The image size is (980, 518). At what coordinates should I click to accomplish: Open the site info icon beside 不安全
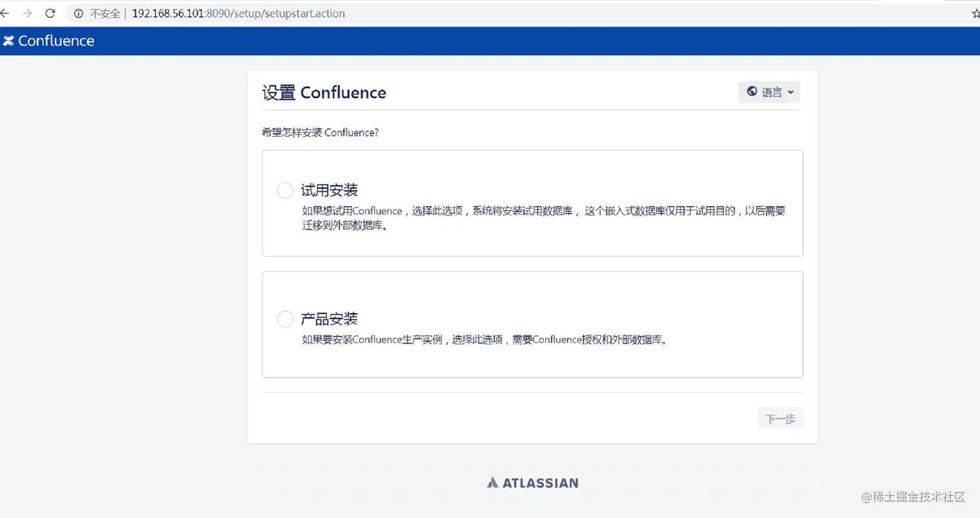[79, 13]
